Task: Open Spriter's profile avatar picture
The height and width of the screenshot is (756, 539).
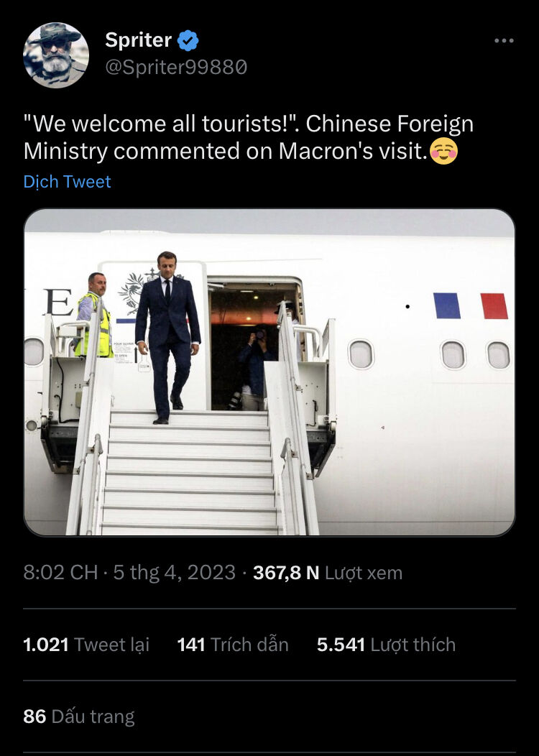Action: [x=56, y=55]
